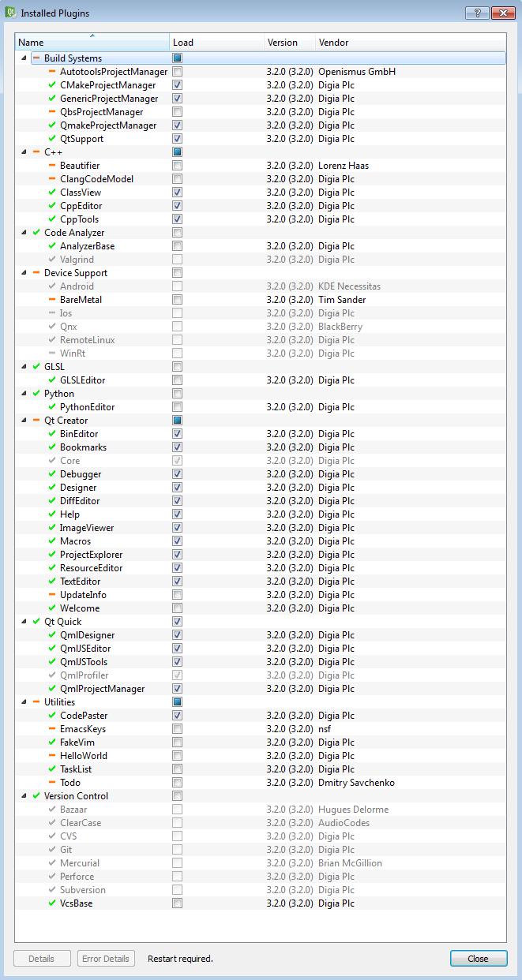Collapse the Utilities group
Screen dimensions: 522x980
click(24, 702)
